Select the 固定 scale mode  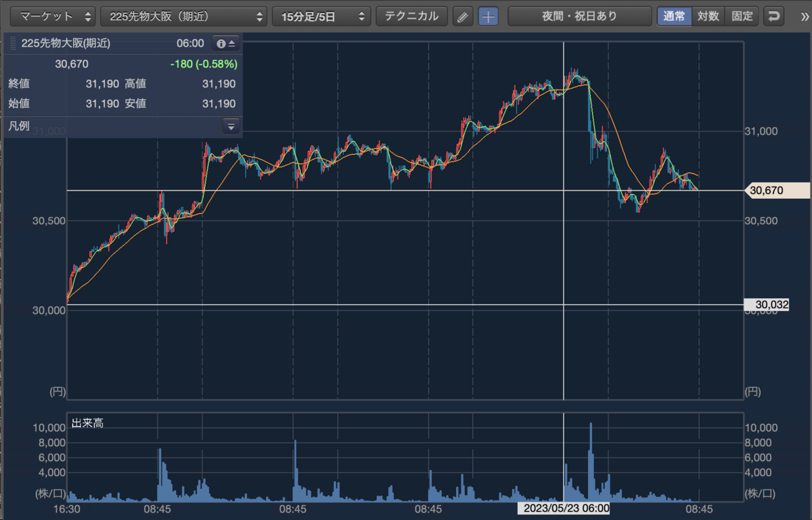pyautogui.click(x=742, y=16)
